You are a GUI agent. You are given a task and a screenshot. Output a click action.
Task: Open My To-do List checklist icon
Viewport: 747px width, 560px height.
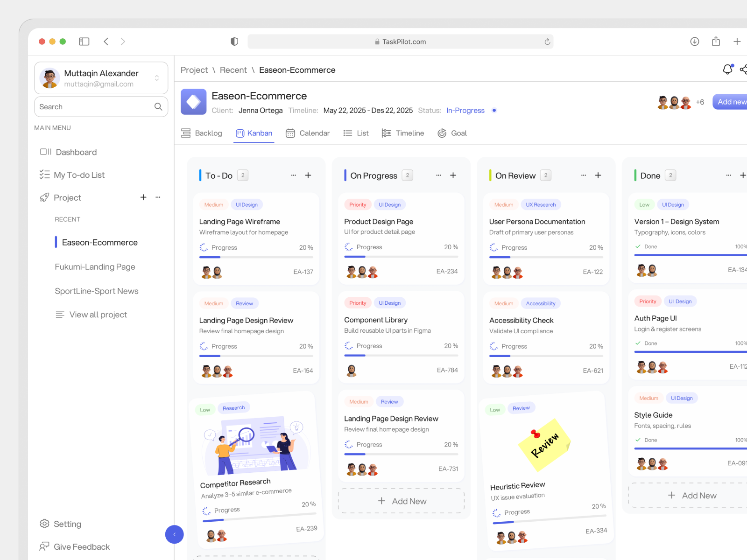pos(45,175)
